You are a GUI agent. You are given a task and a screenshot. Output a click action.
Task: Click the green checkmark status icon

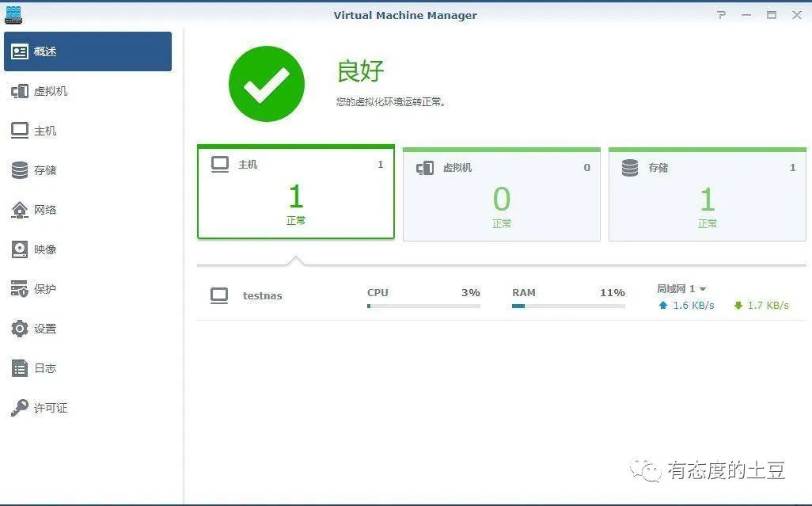[x=267, y=84]
